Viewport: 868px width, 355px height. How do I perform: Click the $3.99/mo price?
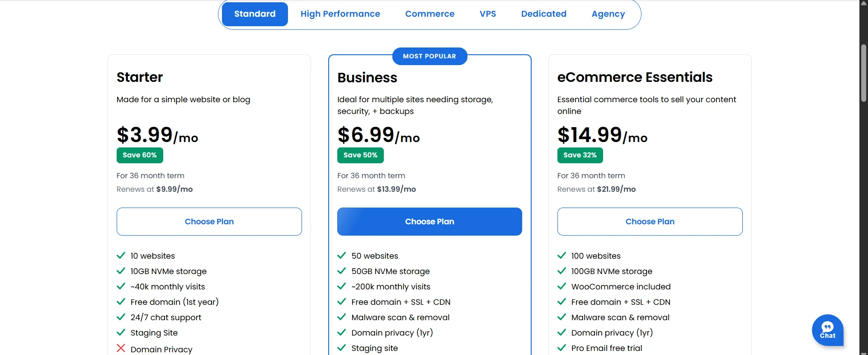[x=157, y=135]
